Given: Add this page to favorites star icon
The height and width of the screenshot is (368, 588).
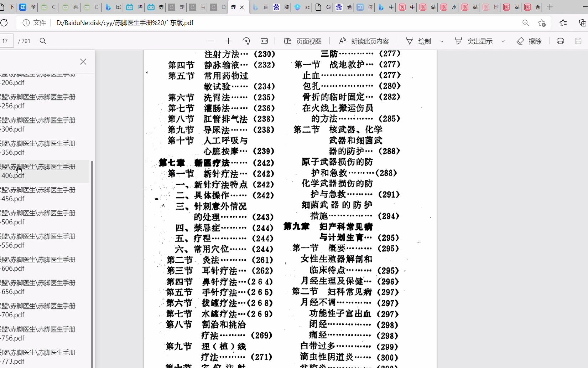Looking at the screenshot, I should [542, 23].
